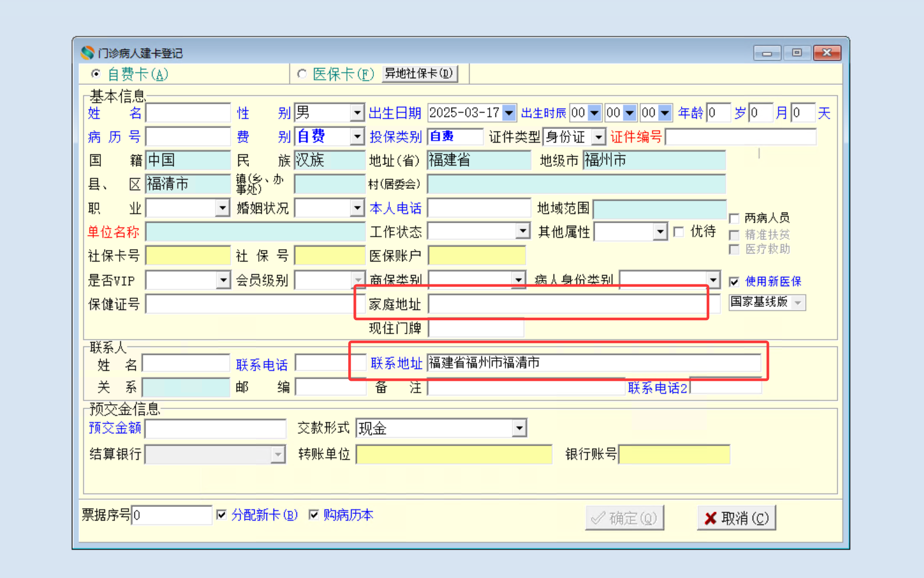The width and height of the screenshot is (924, 578).
Task: Open the 婚姻状况 dropdown
Action: [357, 208]
